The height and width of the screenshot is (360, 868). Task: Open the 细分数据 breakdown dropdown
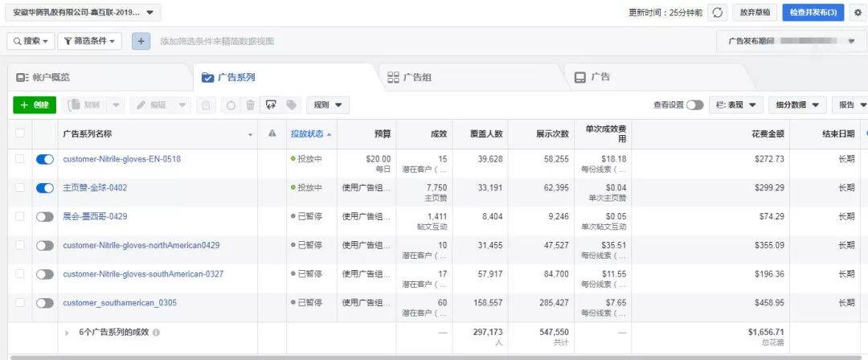798,105
